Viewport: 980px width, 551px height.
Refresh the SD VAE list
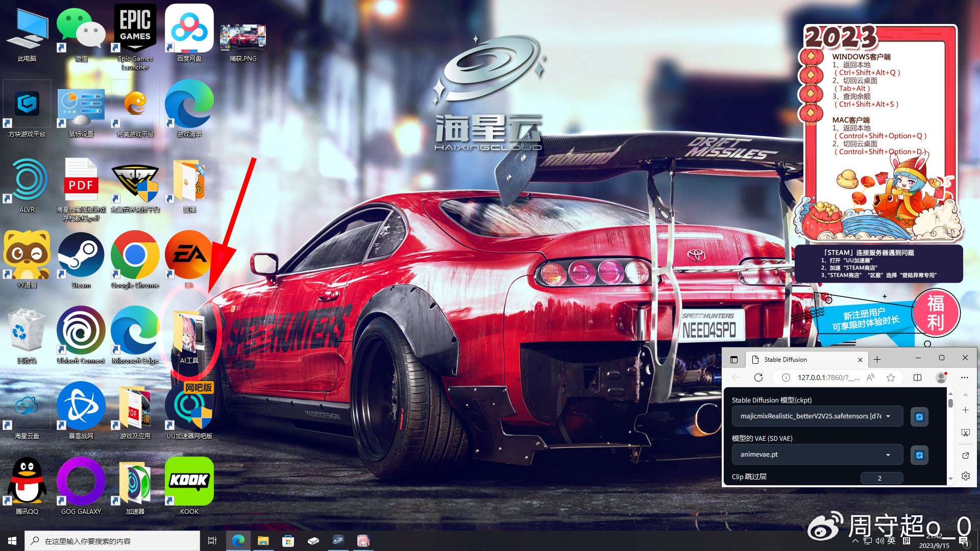(x=919, y=455)
